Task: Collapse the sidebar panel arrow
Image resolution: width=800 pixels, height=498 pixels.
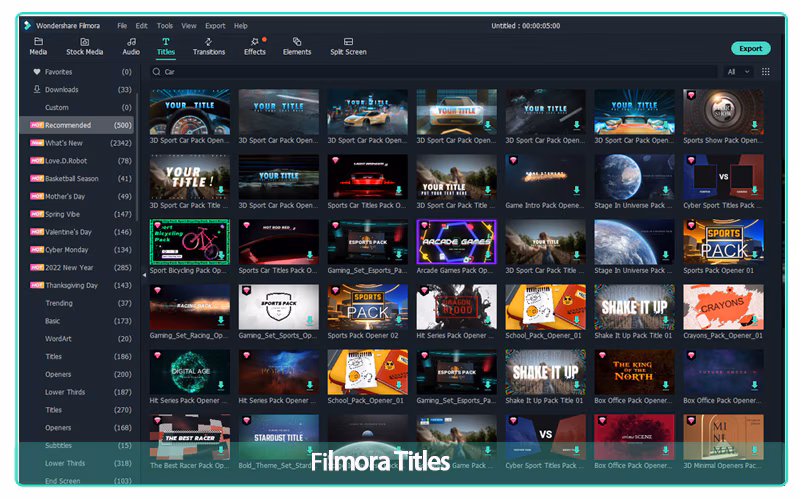Action: point(144,275)
